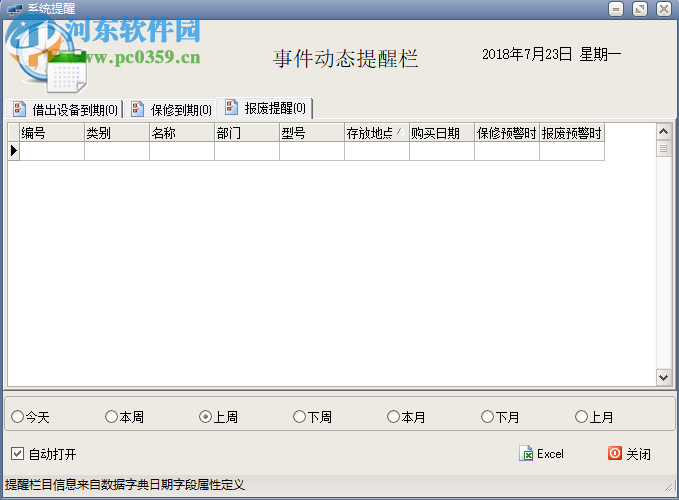Sort by the 编号 column header
Image resolution: width=679 pixels, height=500 pixels.
[52, 132]
